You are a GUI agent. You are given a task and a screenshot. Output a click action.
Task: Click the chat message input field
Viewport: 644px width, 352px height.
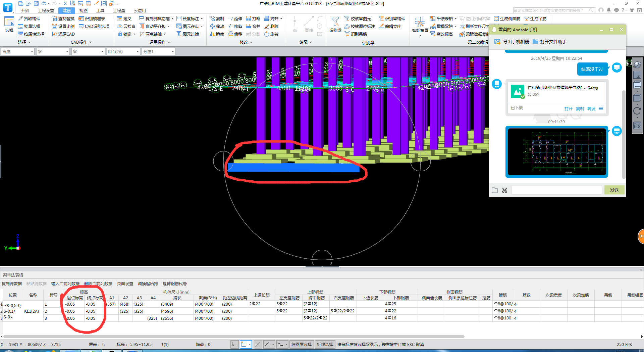tap(556, 190)
